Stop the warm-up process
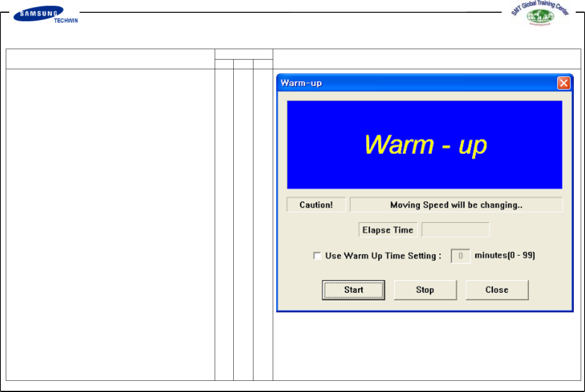This screenshot has height=392, width=585. coord(425,290)
